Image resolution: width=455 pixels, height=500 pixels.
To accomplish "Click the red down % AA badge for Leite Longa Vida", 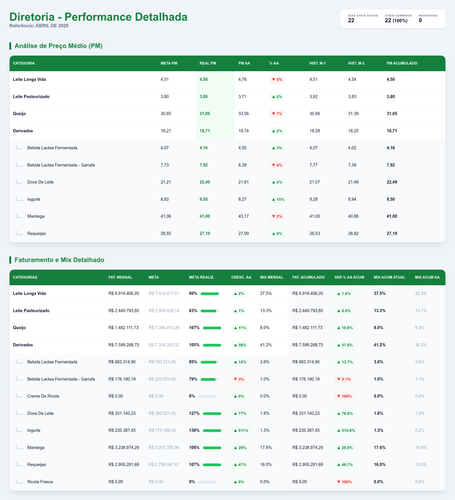I will point(277,80).
